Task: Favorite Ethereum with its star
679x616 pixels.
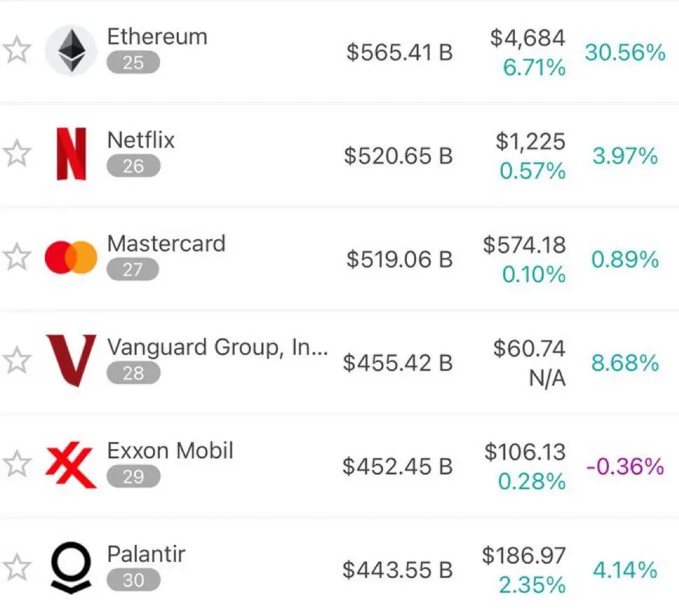Action: [x=17, y=51]
